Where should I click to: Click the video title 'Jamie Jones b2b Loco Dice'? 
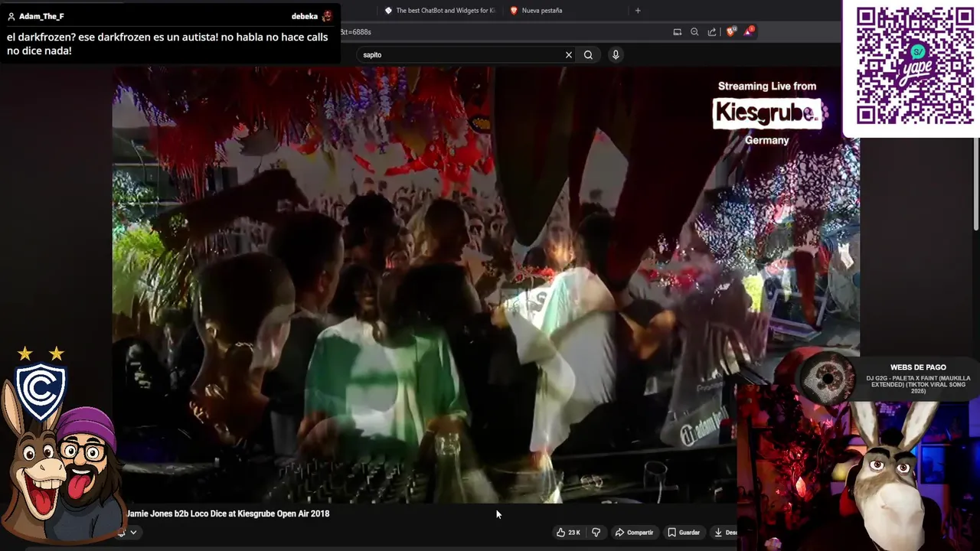pyautogui.click(x=228, y=514)
